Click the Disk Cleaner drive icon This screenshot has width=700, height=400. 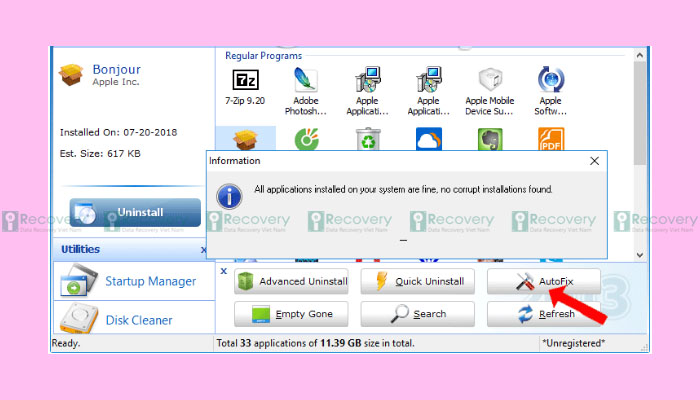[x=79, y=318]
